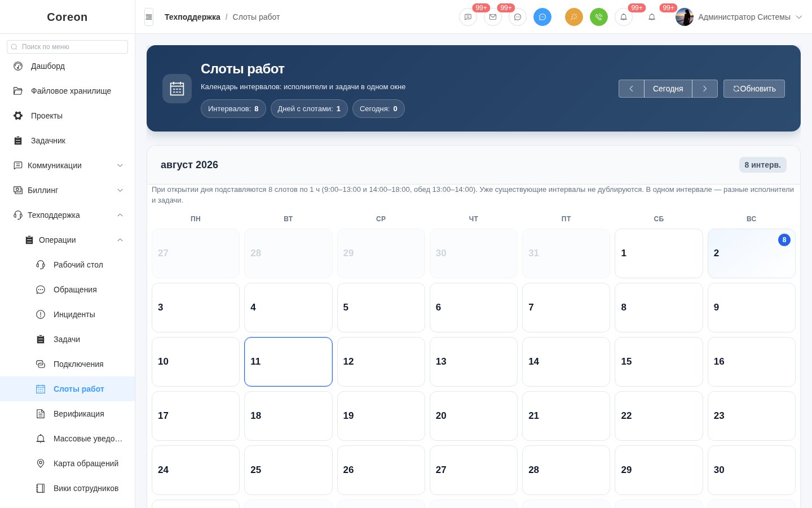Open August 2 day cell with slots

(x=751, y=253)
